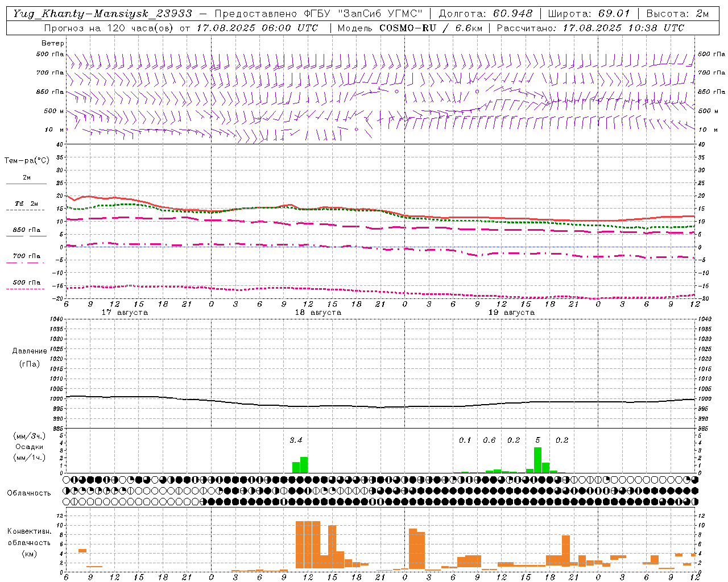Click the computed time 17.08.2025 10:38 UTC
This screenshot has width=728, height=582.
tap(623, 28)
